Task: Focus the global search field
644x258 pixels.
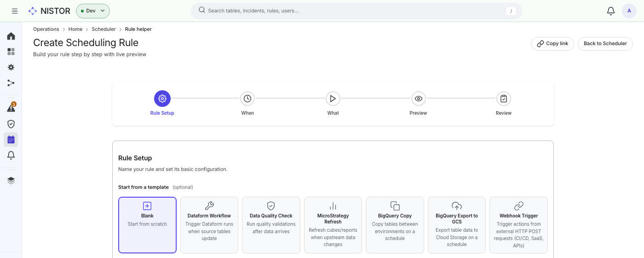Action: coord(356,11)
